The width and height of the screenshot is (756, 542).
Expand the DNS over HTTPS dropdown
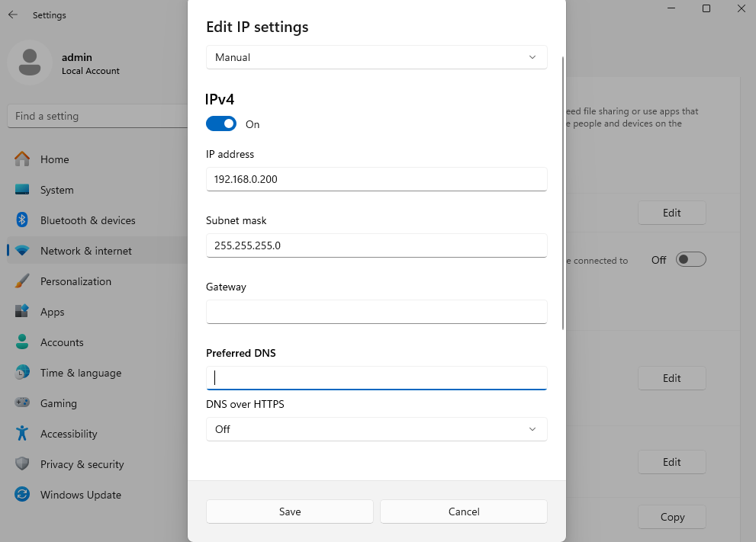(377, 429)
